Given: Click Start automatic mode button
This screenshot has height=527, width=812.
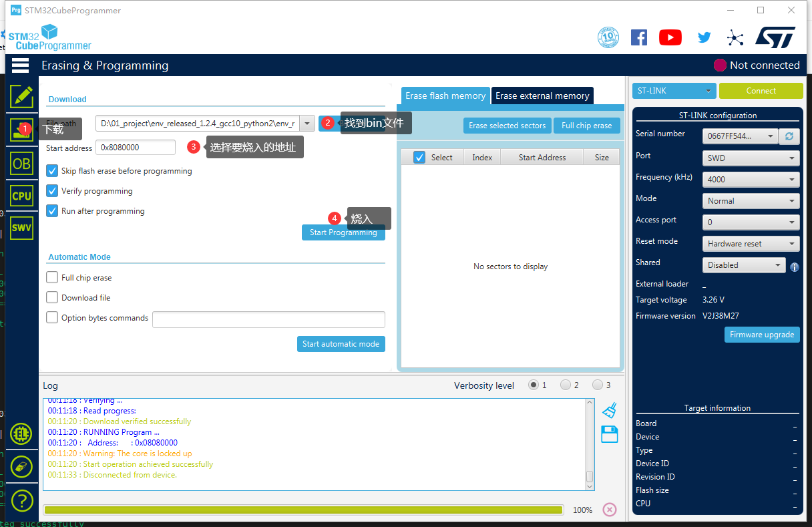Looking at the screenshot, I should click(341, 344).
